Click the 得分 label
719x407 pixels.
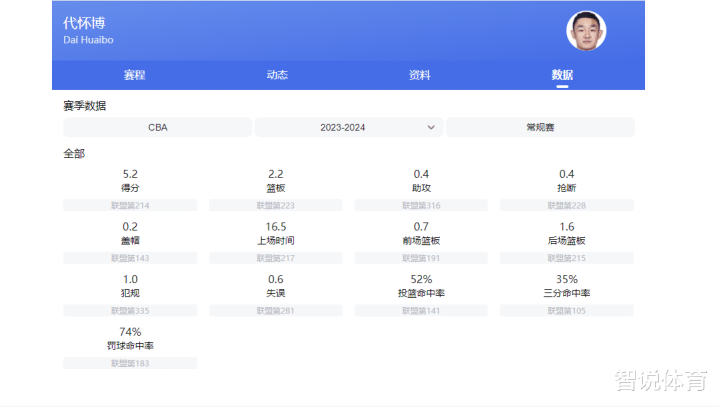[130, 188]
